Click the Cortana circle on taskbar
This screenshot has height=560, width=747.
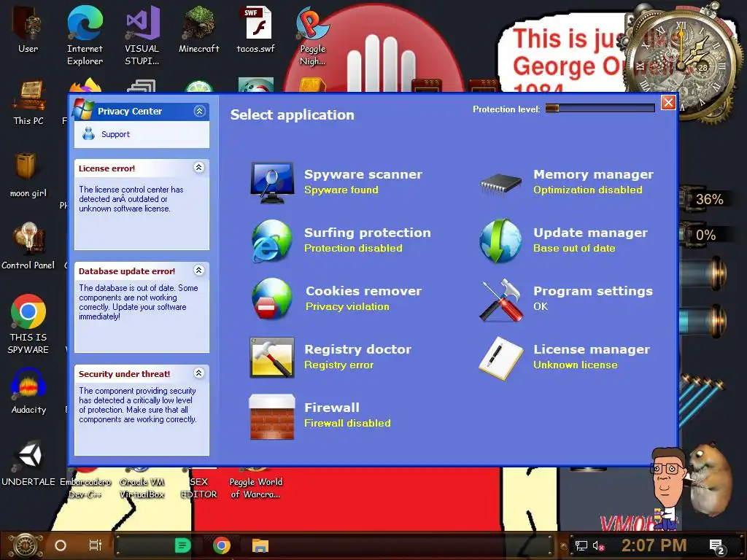tap(61, 545)
